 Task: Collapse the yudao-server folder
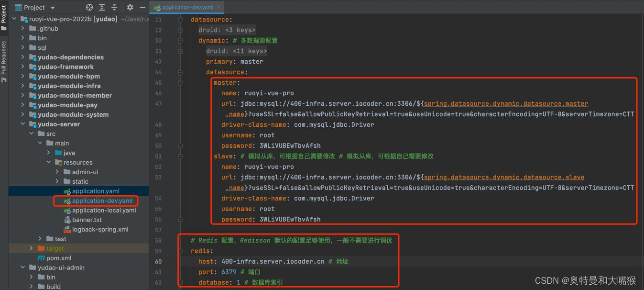click(22, 124)
